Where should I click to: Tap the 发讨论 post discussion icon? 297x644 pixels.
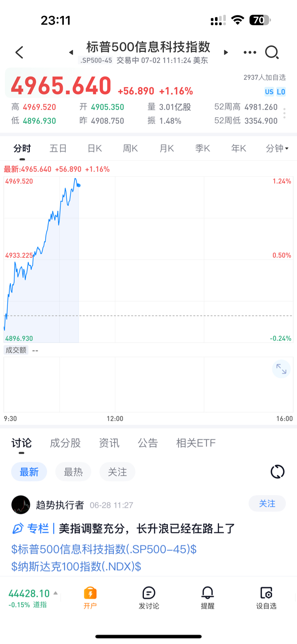(149, 598)
